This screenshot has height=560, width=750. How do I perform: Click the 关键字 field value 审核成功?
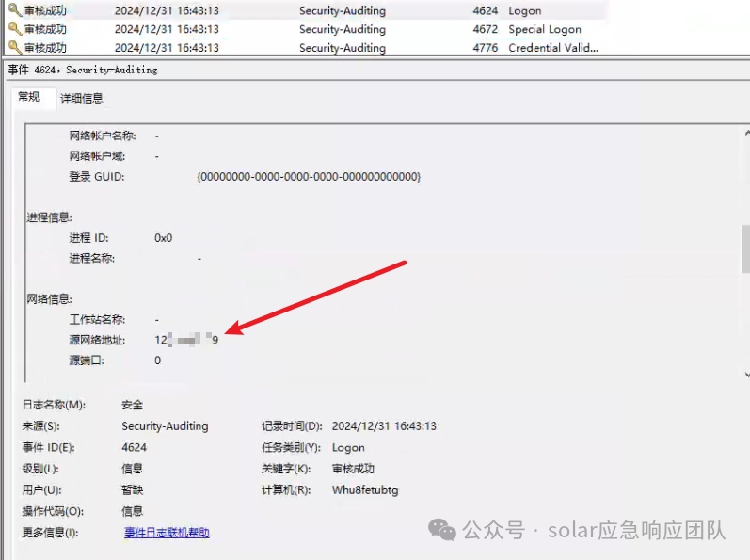coord(353,469)
